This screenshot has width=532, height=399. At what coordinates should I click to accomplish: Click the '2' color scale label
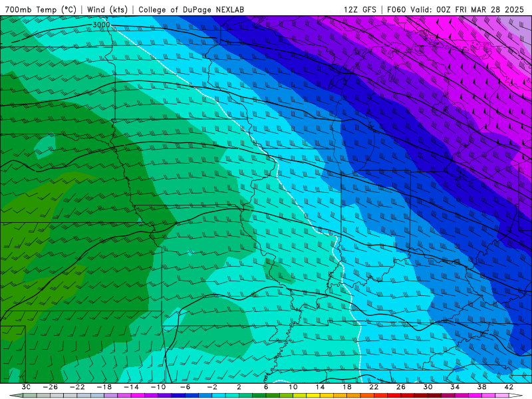239,387
